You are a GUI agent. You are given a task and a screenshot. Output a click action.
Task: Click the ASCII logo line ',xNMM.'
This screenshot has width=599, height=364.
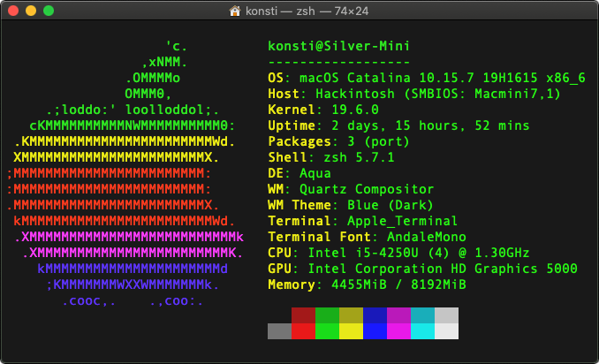point(164,62)
